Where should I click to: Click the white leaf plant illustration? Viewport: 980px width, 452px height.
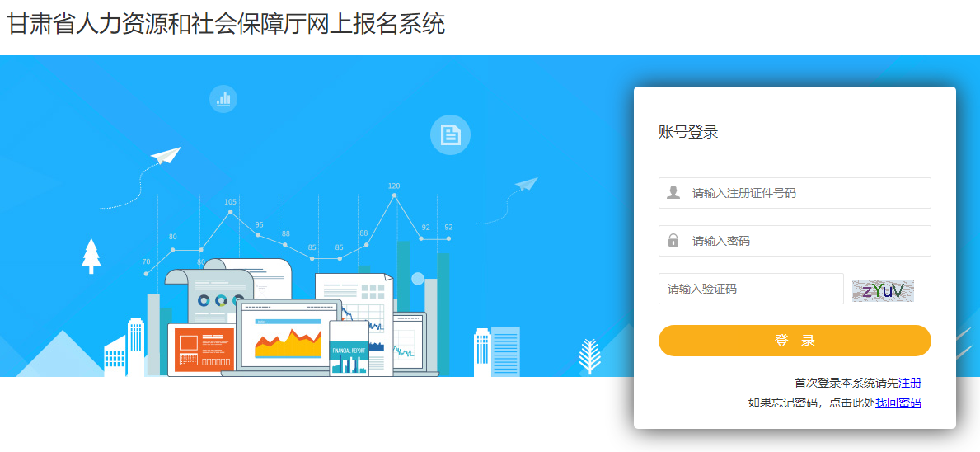click(x=589, y=356)
